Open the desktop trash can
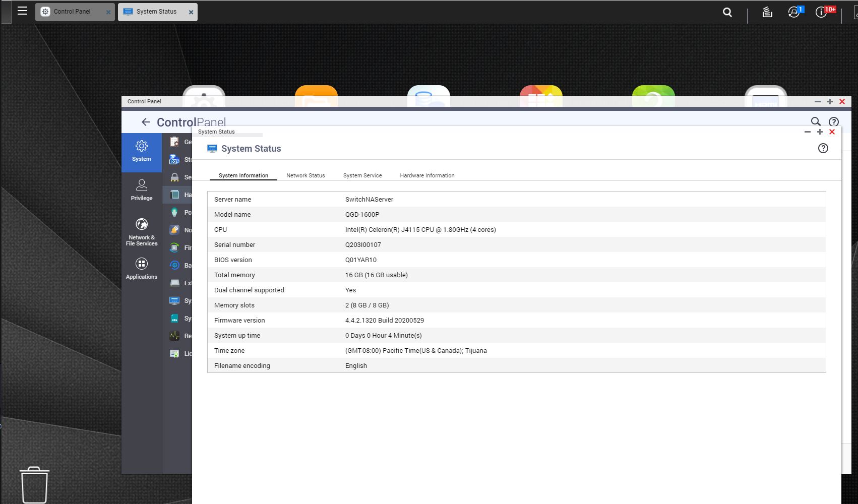Screen dimensions: 858x504 click(34, 484)
